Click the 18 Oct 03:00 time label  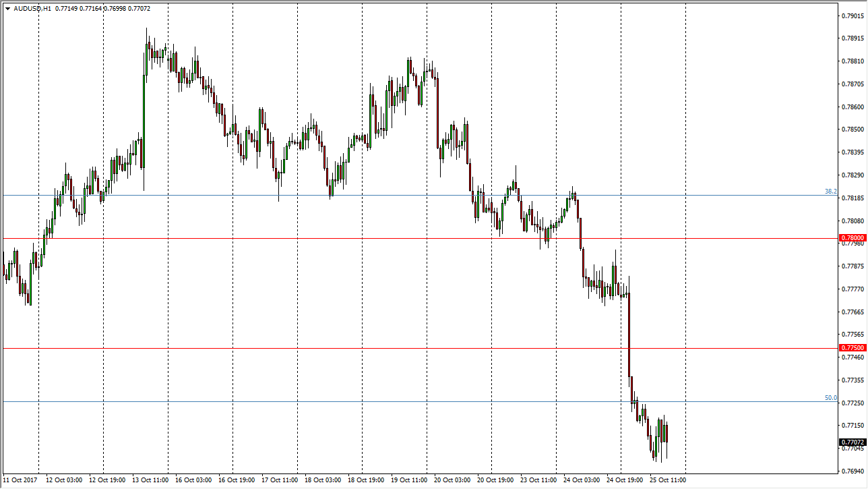[x=322, y=480]
